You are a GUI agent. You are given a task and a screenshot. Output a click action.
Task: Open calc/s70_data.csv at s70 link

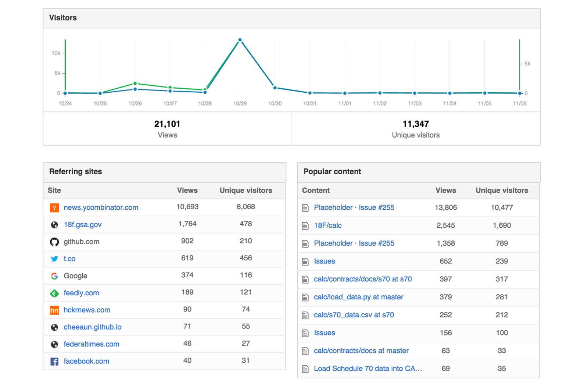point(354,315)
